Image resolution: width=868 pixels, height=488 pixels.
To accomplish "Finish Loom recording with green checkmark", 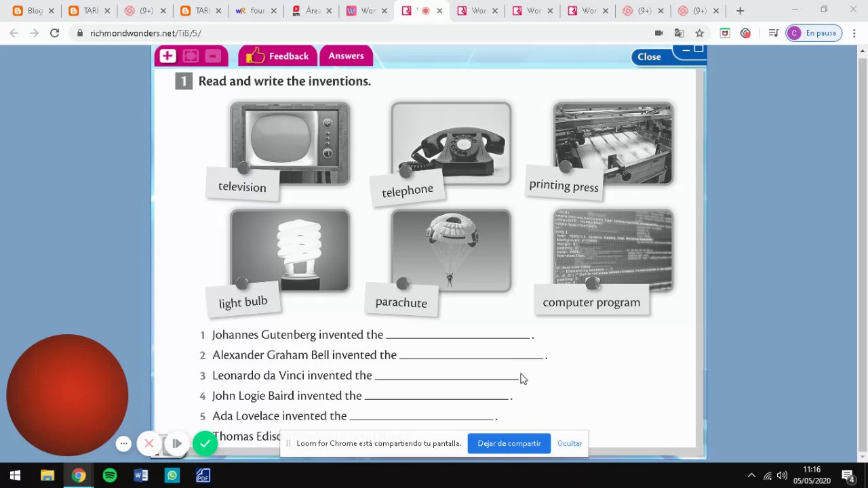I will click(x=205, y=443).
